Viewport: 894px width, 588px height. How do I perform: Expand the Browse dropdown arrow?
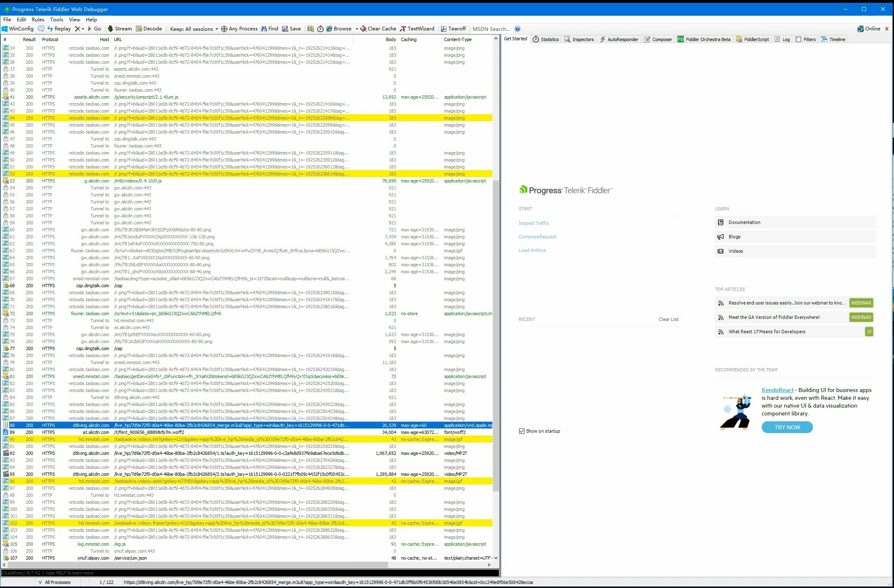point(356,29)
